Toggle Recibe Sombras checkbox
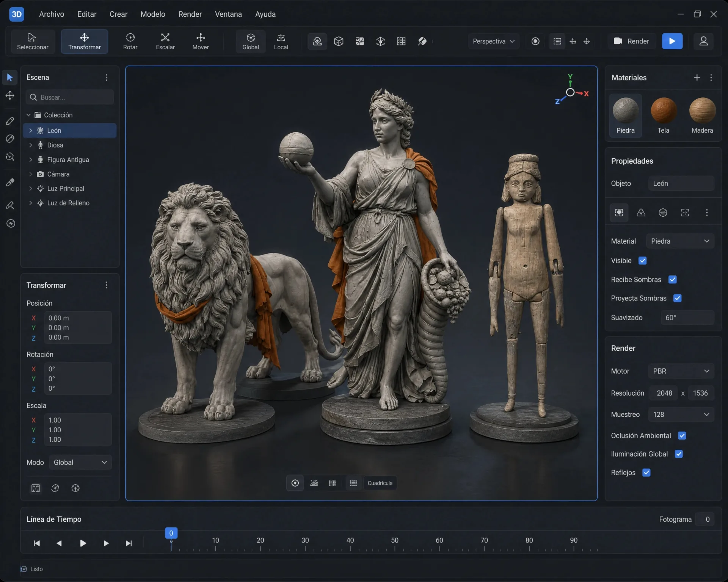 click(x=673, y=280)
